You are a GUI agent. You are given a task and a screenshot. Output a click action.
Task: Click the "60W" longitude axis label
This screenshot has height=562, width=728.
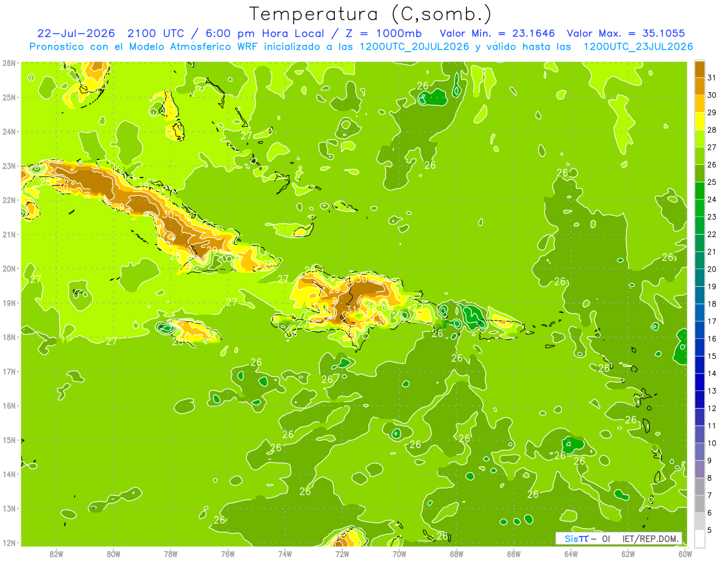coord(686,553)
